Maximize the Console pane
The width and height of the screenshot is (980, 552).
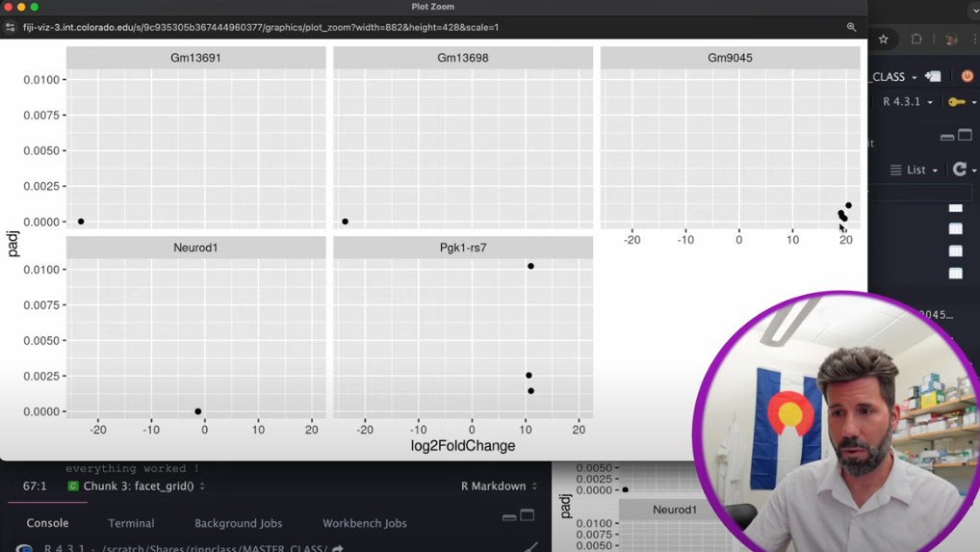528,515
